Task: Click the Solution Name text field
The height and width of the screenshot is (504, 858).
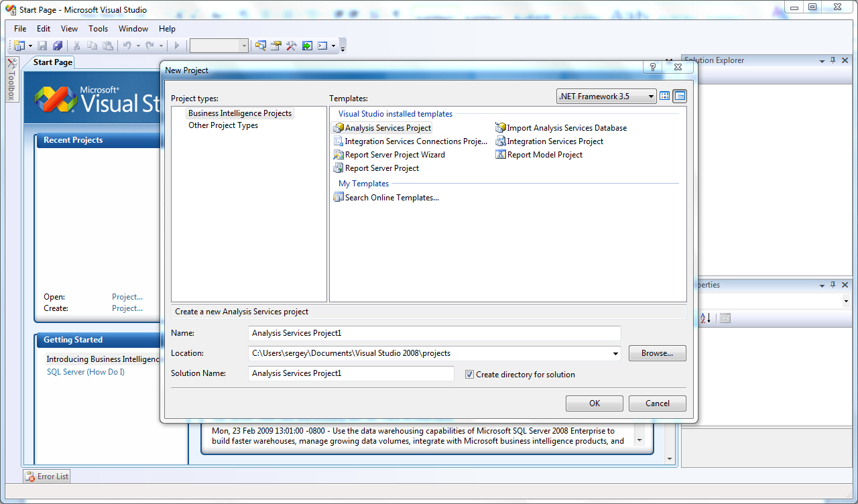Action: point(351,373)
